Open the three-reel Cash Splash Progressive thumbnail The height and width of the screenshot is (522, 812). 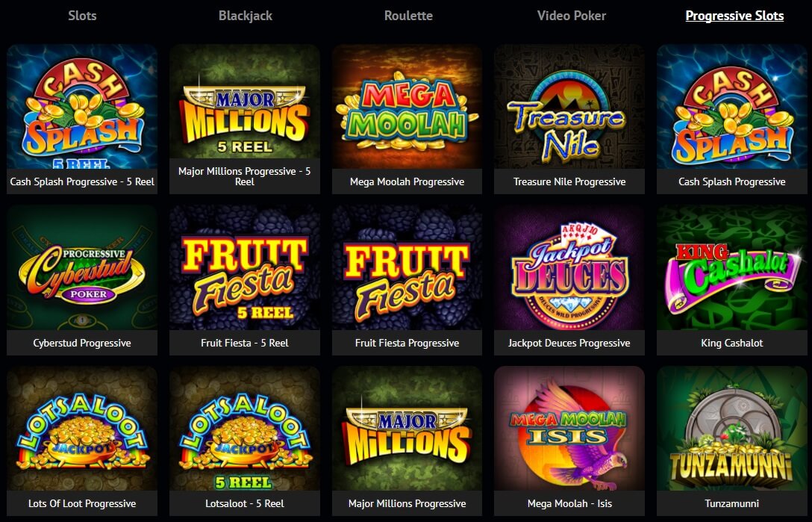click(x=731, y=106)
